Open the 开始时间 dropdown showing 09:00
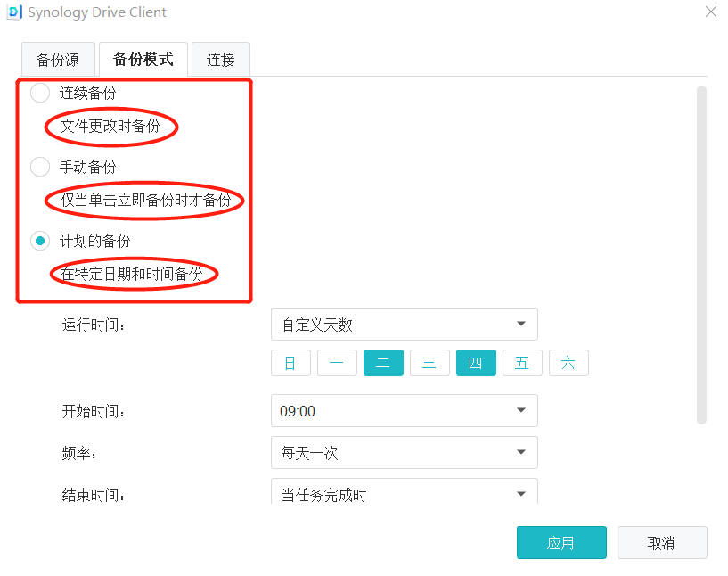The height and width of the screenshot is (576, 728). pyautogui.click(x=405, y=411)
